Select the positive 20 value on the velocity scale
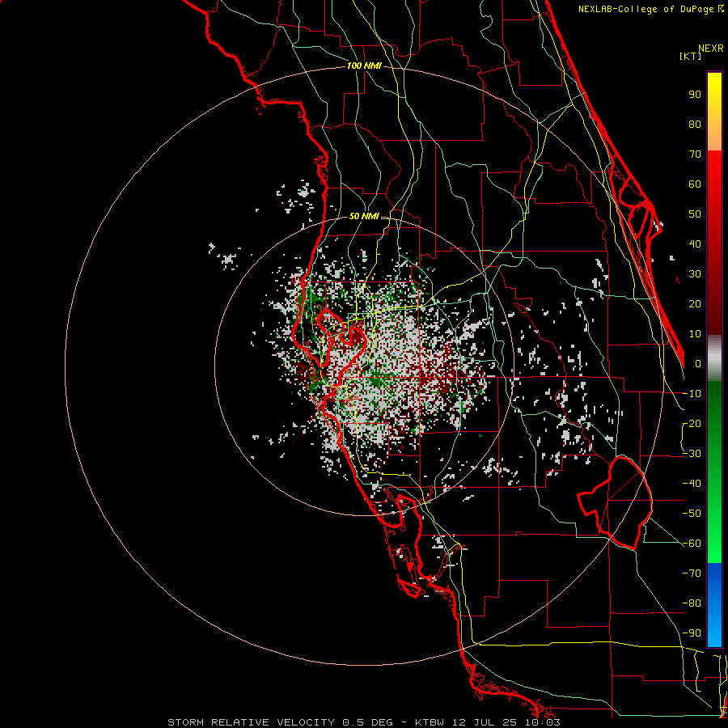 695,303
